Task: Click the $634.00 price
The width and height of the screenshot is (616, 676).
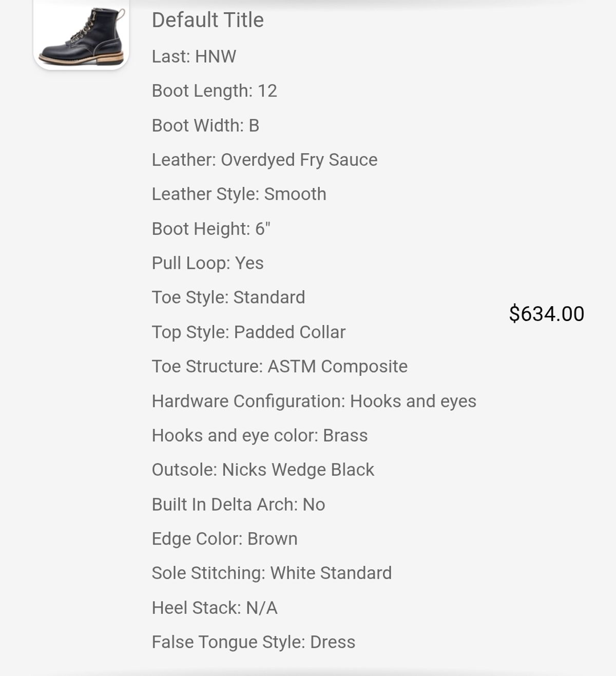Action: (x=546, y=314)
